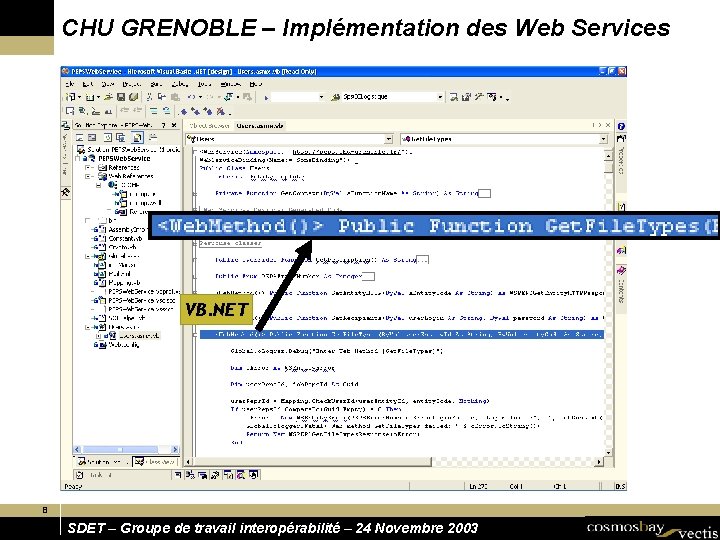Open the File menu
This screenshot has width=720, height=540.
pyautogui.click(x=69, y=84)
